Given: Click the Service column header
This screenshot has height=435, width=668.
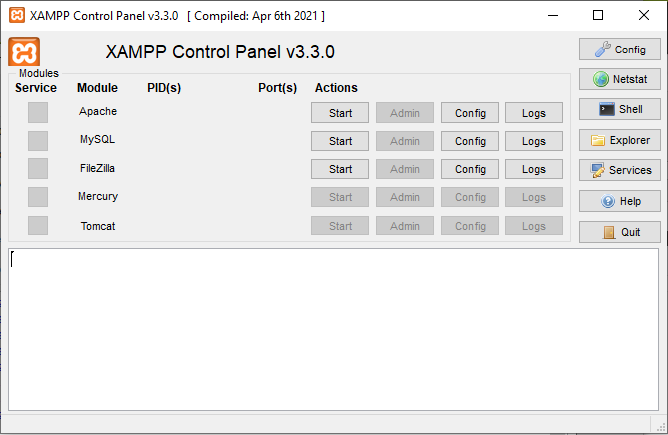Looking at the screenshot, I should pos(36,88).
